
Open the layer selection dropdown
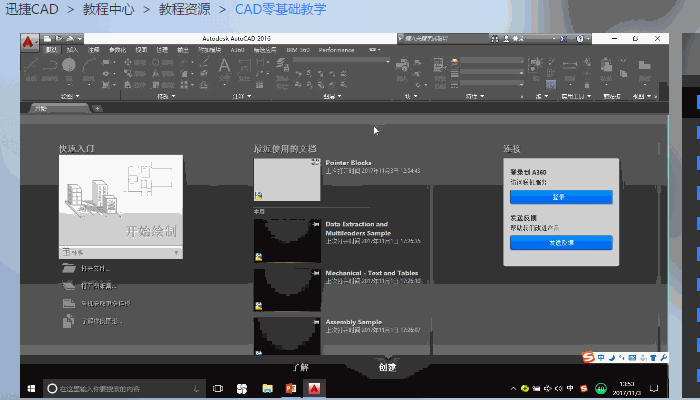coord(342,61)
